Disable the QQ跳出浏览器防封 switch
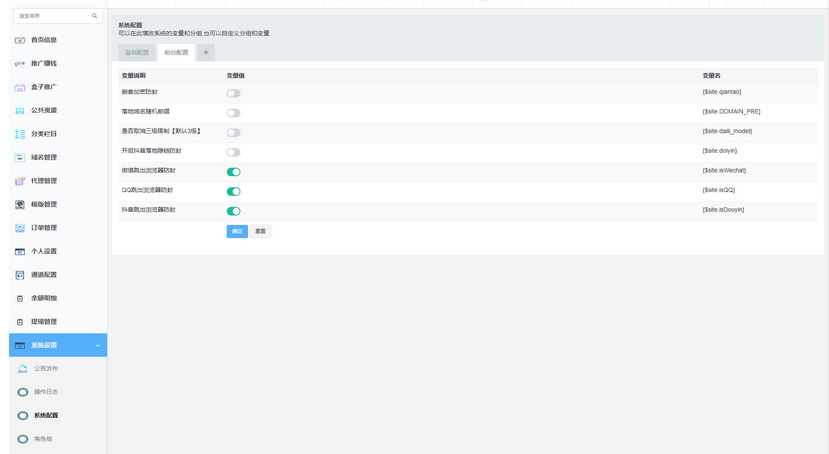The image size is (829, 454). (x=233, y=191)
